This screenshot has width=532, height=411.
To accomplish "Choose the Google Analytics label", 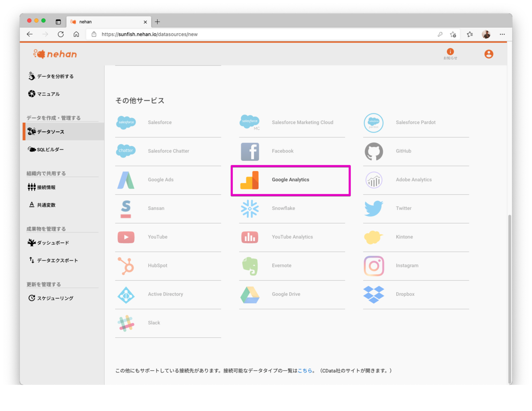I will click(290, 180).
